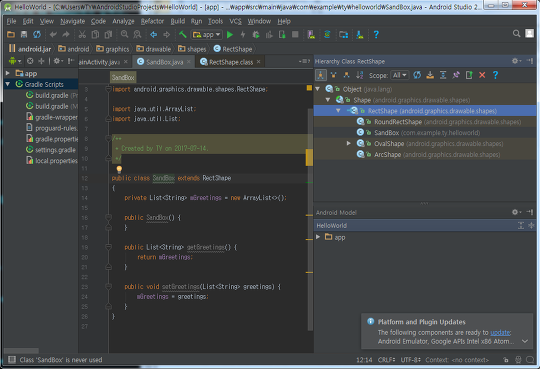Click the yellow inspection indicator square in the editor

click(x=309, y=88)
